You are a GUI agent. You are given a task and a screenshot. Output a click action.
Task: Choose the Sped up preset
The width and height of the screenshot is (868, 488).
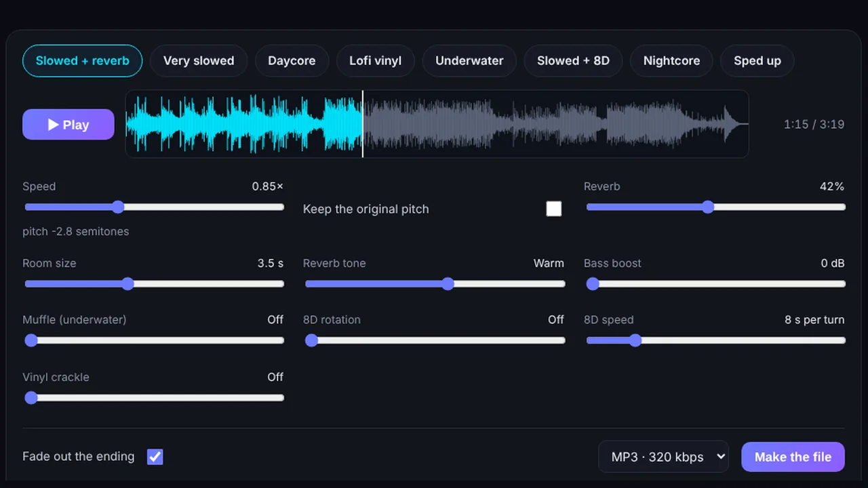(x=757, y=60)
